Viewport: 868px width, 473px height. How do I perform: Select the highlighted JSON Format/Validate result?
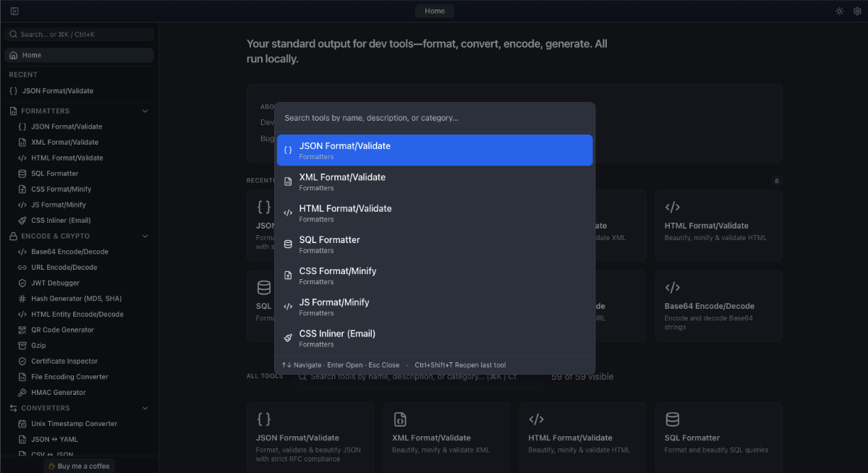(434, 150)
